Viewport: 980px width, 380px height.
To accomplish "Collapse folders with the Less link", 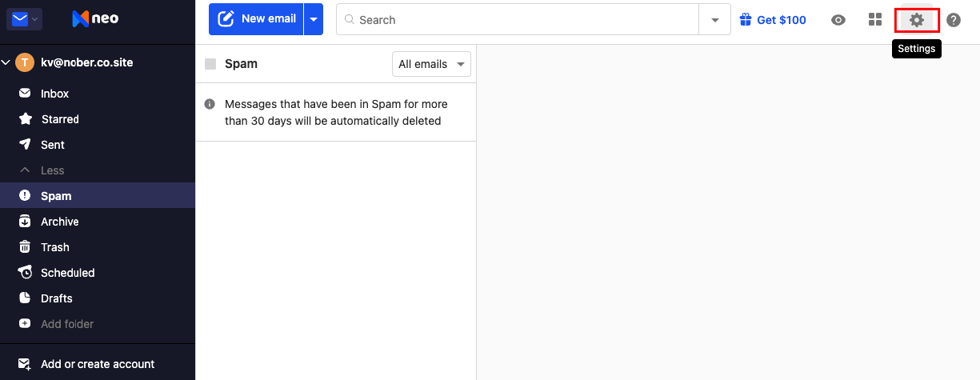I will [x=53, y=170].
